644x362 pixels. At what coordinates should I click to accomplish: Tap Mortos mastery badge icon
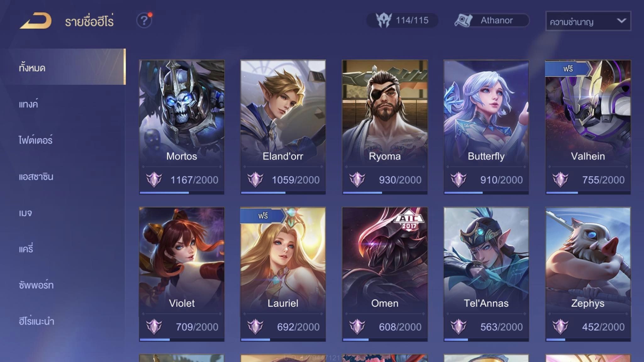154,180
